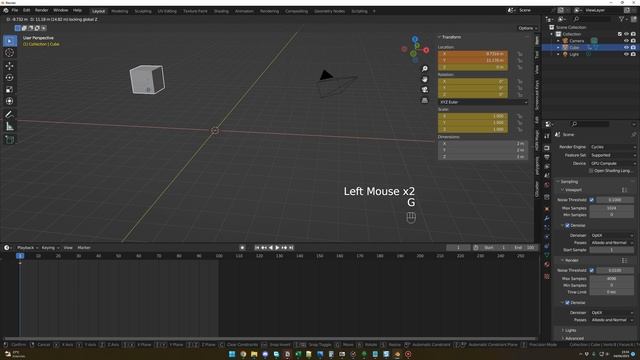
Task: Switch perspective/orthographic with the grid icon
Action: (425, 100)
